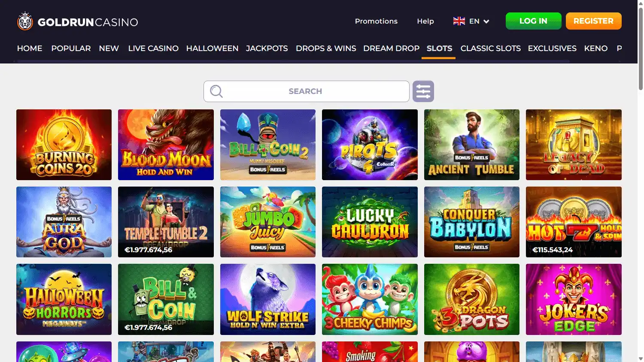Launch Bill & Coin Dream Drop slot
644x362 pixels.
click(166, 299)
